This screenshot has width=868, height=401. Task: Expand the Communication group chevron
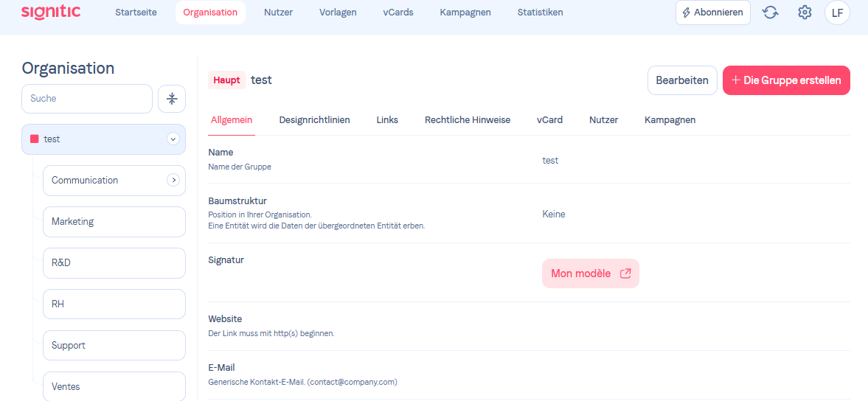[x=173, y=181]
